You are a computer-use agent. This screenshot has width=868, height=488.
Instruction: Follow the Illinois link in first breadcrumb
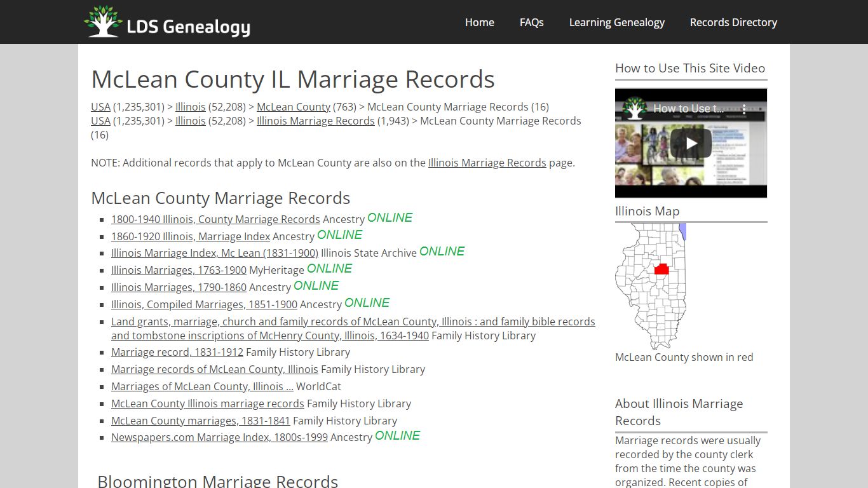[x=190, y=107]
